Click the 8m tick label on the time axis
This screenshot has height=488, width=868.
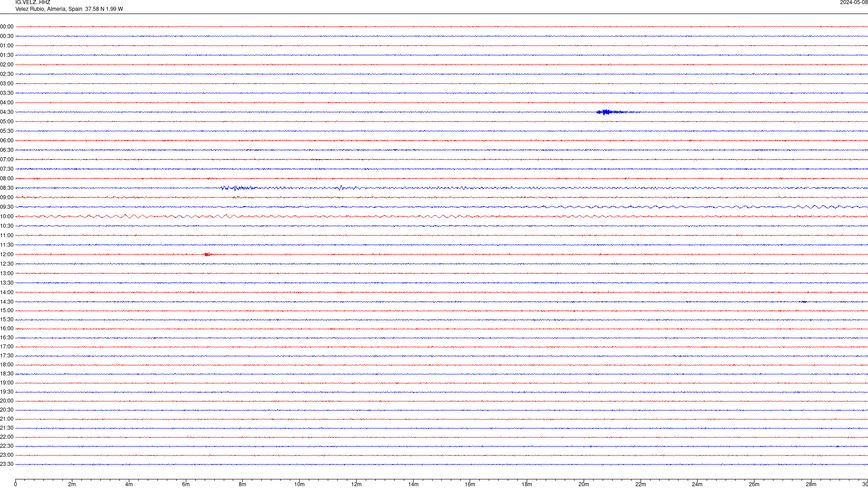click(242, 484)
